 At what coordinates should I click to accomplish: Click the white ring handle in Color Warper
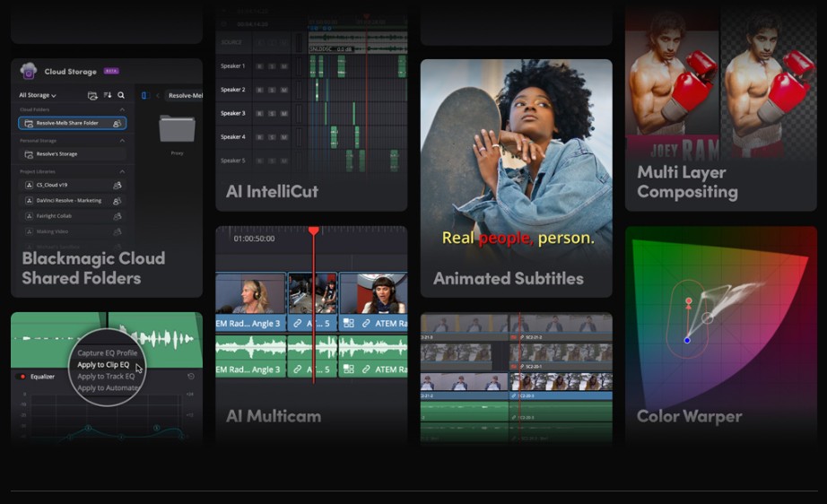pyautogui.click(x=708, y=317)
